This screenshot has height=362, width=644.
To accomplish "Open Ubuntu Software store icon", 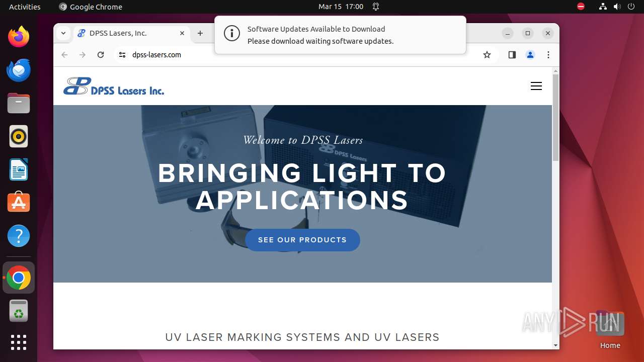I will click(19, 203).
